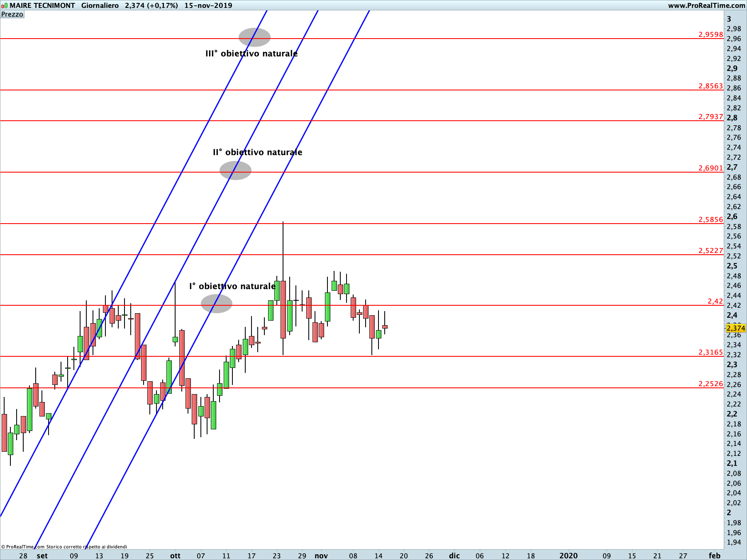Click the price scale value 3
The image size is (747, 560).
729,19
